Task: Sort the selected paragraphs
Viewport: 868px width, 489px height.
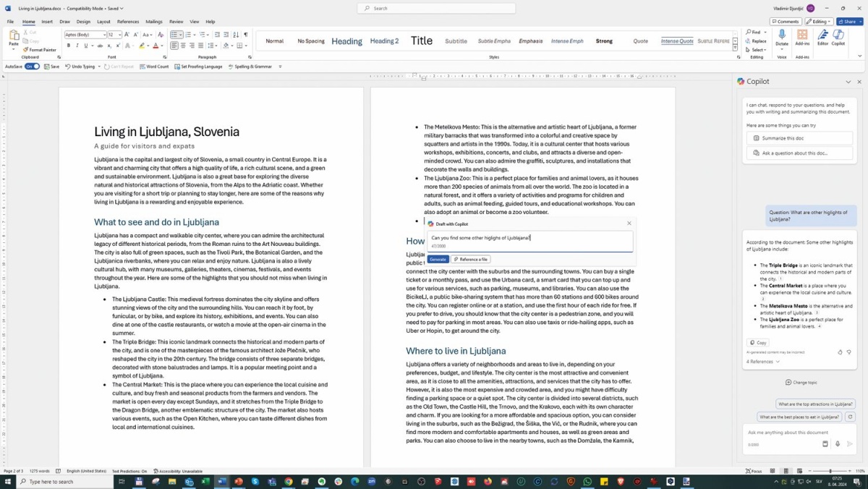Action: [236, 34]
